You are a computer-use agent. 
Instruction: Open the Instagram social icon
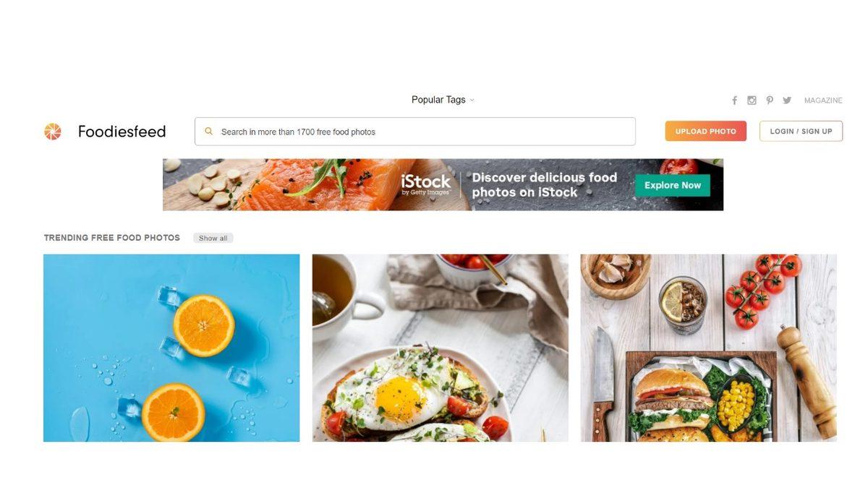(x=752, y=100)
